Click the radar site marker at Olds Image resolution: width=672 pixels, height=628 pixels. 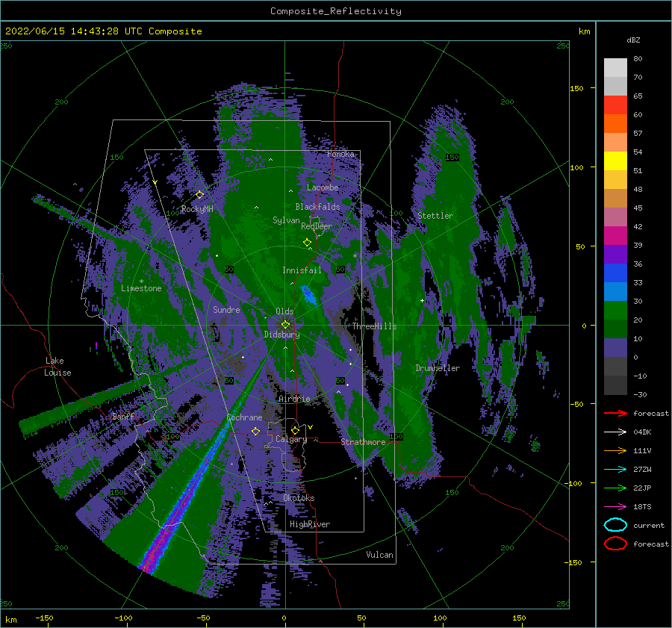285,325
